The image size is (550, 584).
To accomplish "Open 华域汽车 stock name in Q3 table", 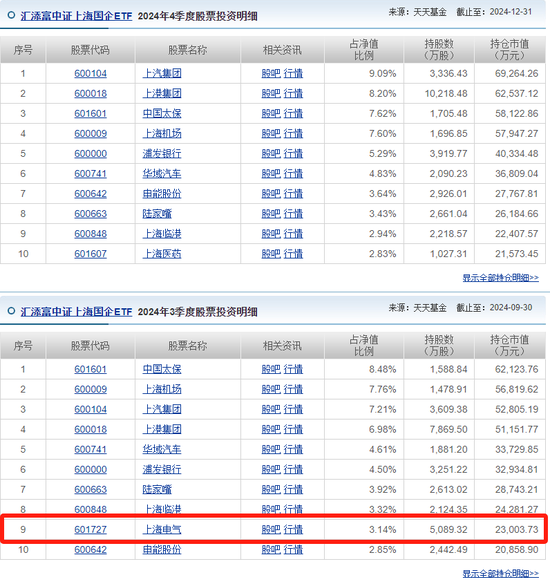I will 162,450.
